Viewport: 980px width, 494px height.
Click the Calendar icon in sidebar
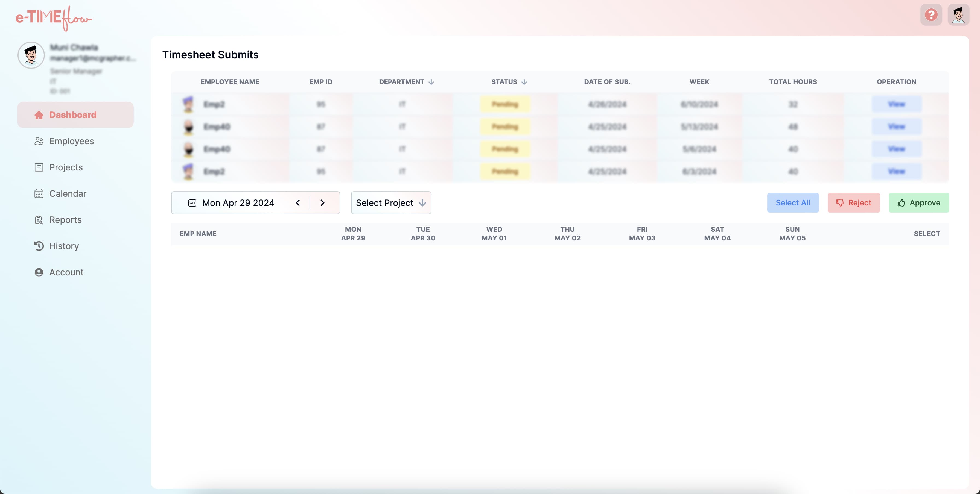coord(39,193)
